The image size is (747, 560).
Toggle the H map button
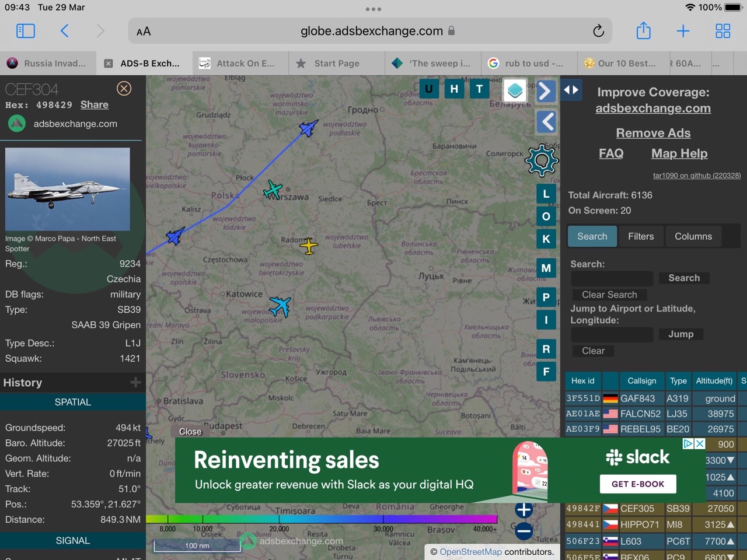coord(454,89)
